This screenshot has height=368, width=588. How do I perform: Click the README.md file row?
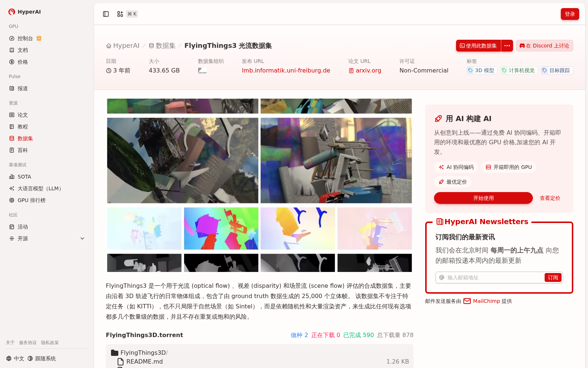point(259,361)
